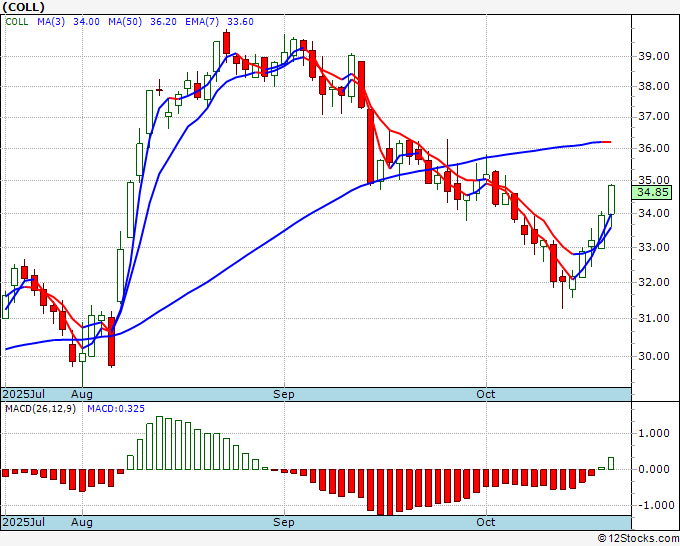Image resolution: width=680 pixels, height=546 pixels.
Task: Click the current price tag 34.85
Action: [652, 192]
